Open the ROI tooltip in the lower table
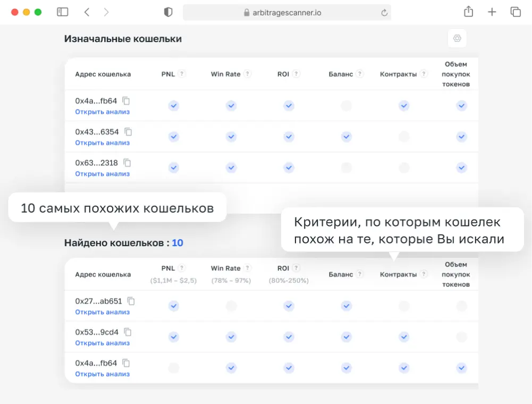Viewport: 532px width, 404px height. (x=296, y=267)
